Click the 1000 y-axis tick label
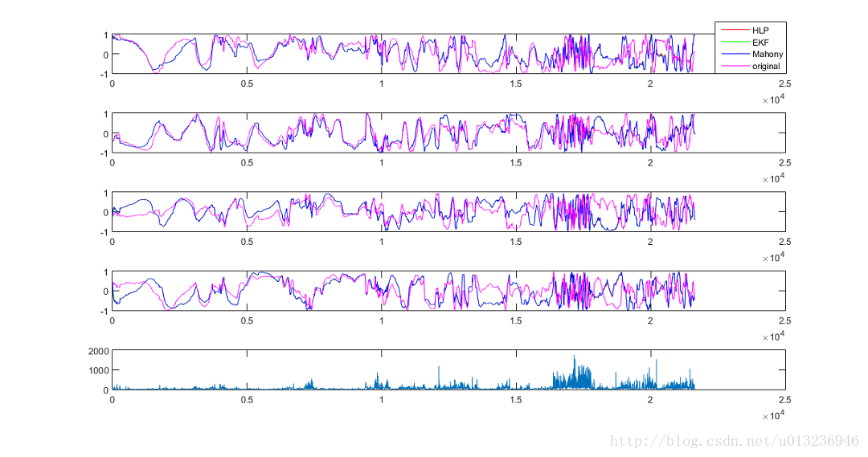Screen dimensions: 868x457 [99, 370]
